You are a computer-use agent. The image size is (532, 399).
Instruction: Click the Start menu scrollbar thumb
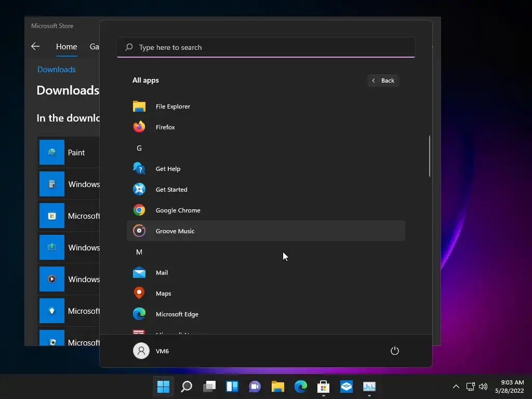pos(430,156)
